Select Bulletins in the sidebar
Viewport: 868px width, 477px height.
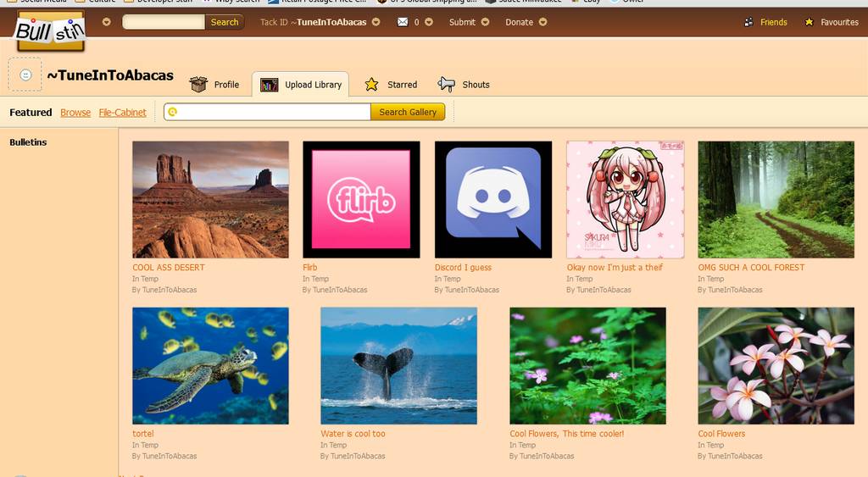pos(28,142)
